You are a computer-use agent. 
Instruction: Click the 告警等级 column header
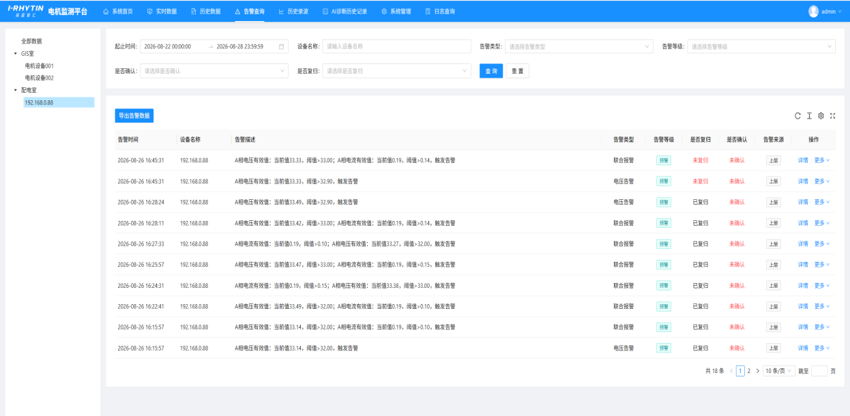pos(664,139)
